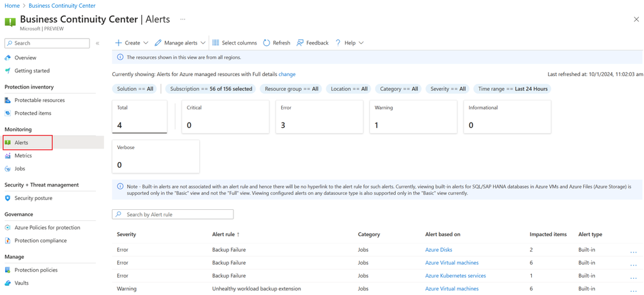Open Azure Policies for protection

tap(47, 227)
